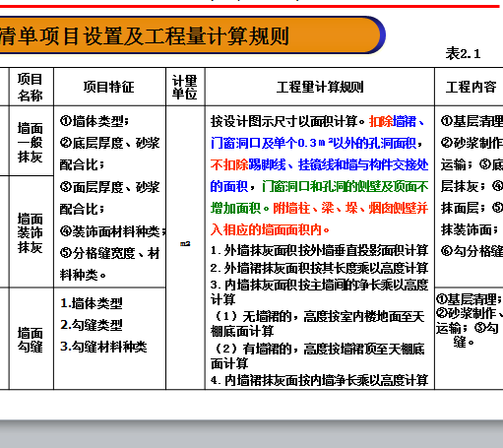Click rule 3.内墙抹灰面积按主墙间的净长乘以高度
503x448 pixels.
click(320, 285)
